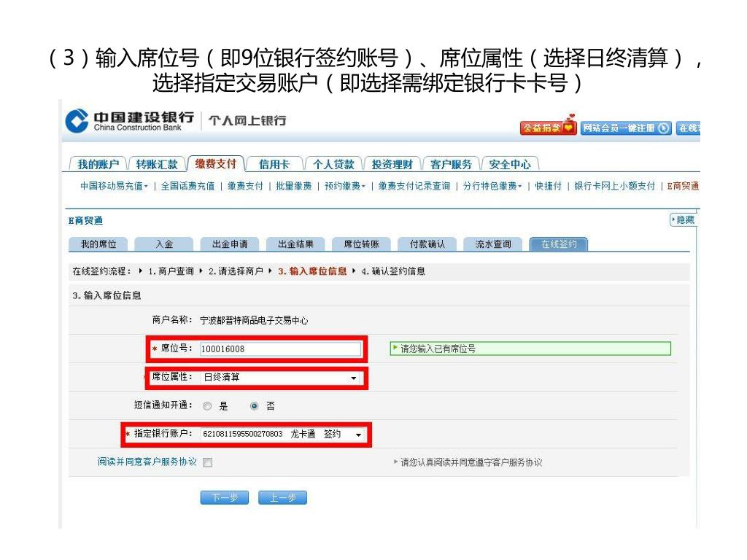Expand the 分行特色缴费 submenu

tap(492, 186)
